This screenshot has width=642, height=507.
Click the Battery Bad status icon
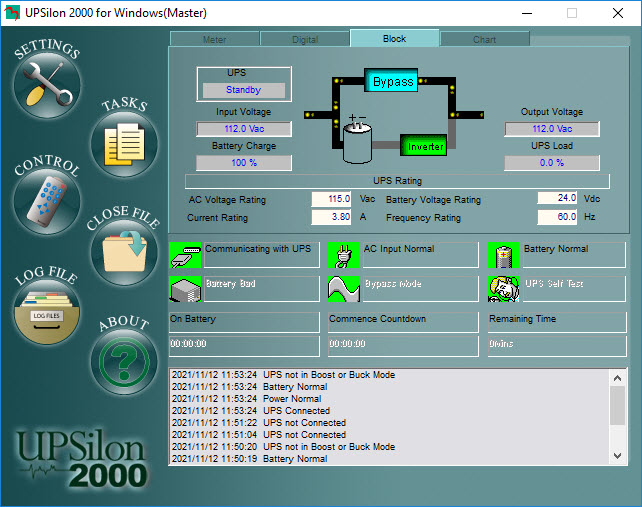(185, 289)
